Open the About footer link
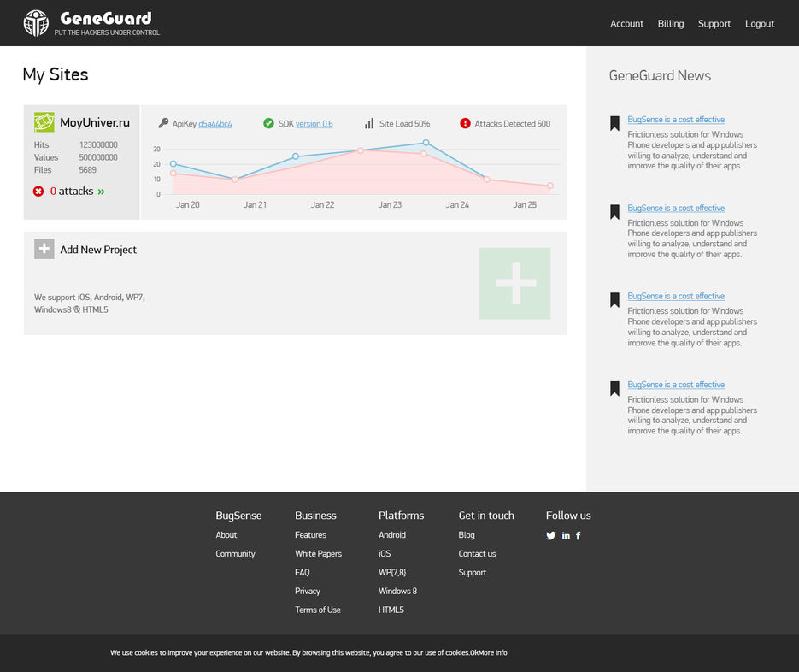 point(226,535)
